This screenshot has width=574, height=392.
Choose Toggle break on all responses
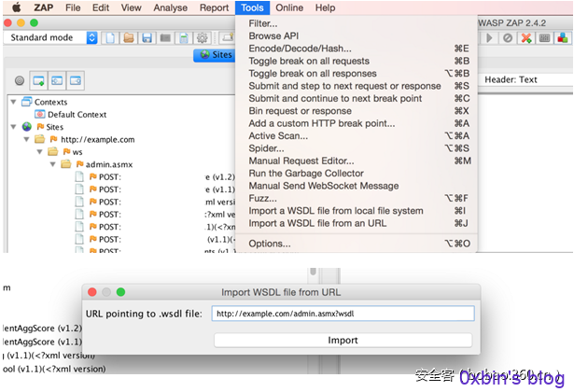click(357, 73)
